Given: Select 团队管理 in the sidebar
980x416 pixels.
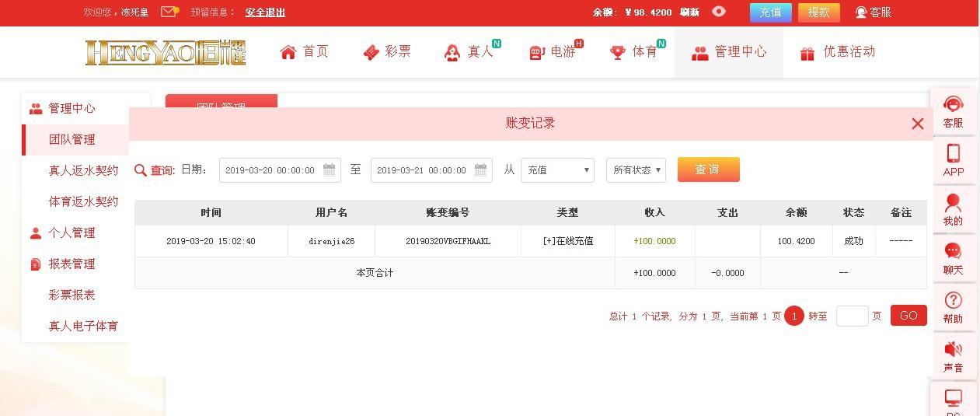Looking at the screenshot, I should (x=72, y=140).
